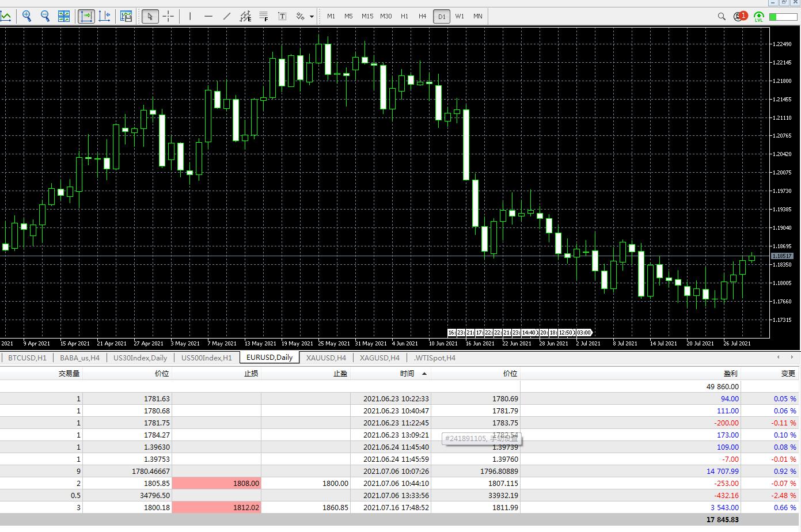The image size is (801, 532).
Task: Open the US500Index,H1 chart tab
Action: [207, 358]
